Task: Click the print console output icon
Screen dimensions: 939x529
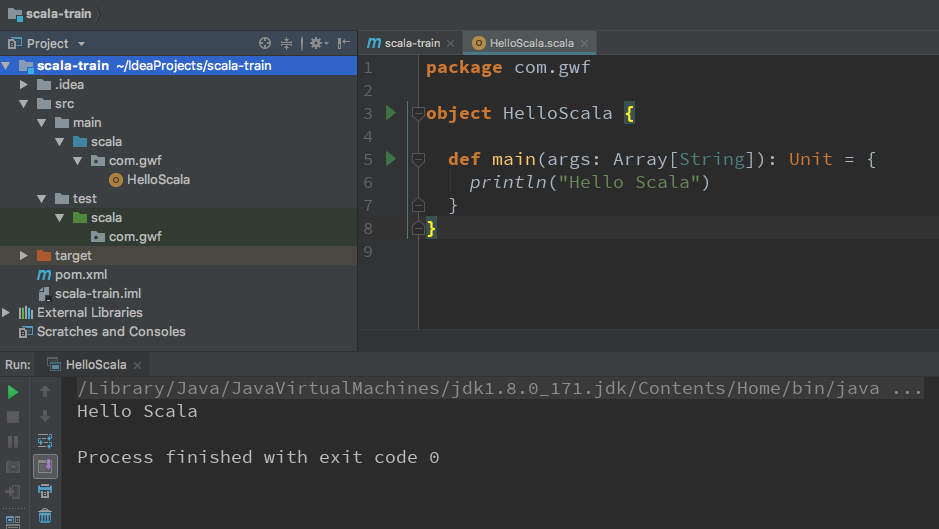Action: click(x=45, y=491)
